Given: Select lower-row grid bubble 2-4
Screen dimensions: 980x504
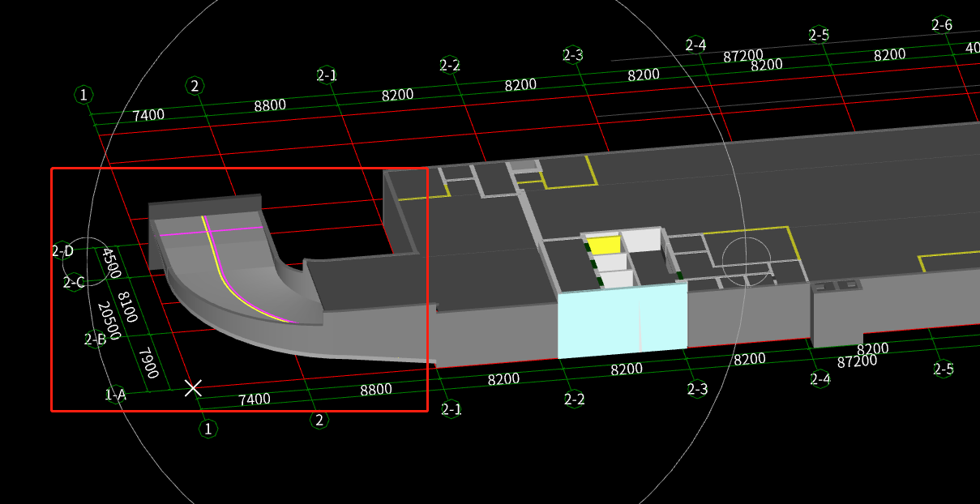Looking at the screenshot, I should 820,379.
